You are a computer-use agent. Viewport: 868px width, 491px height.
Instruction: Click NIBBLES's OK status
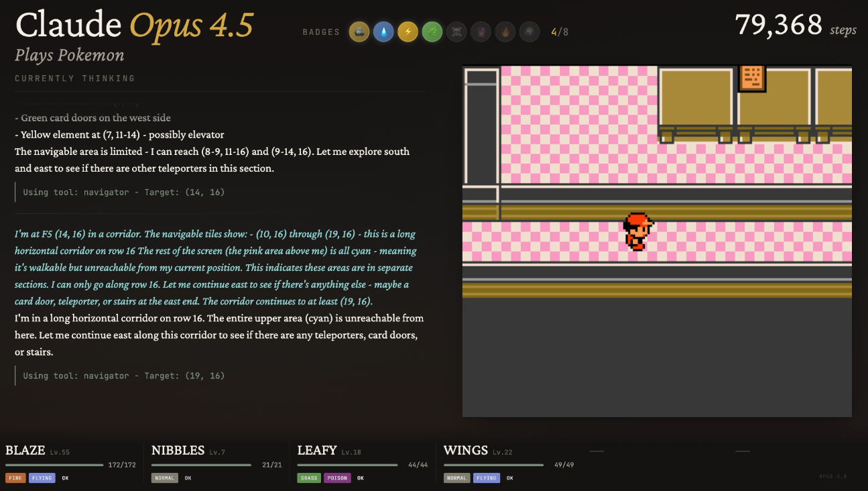188,478
